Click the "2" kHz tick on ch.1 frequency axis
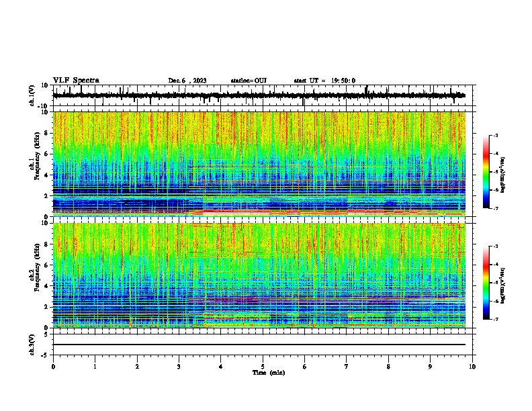Screen dimensions: 532x411 46,196
